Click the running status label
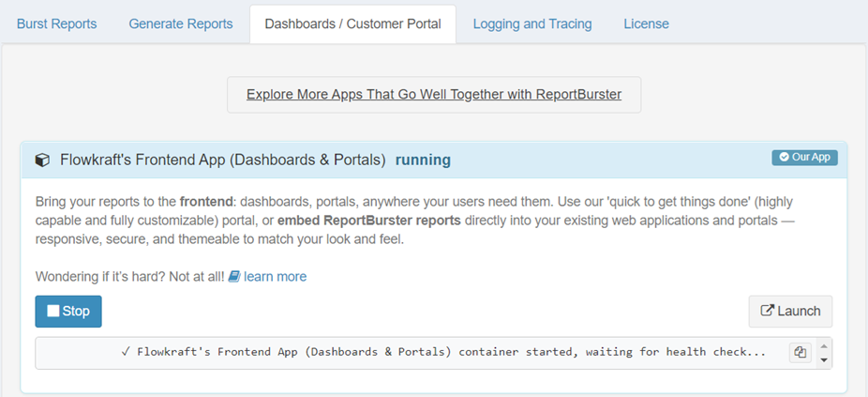The image size is (868, 397). tap(423, 160)
